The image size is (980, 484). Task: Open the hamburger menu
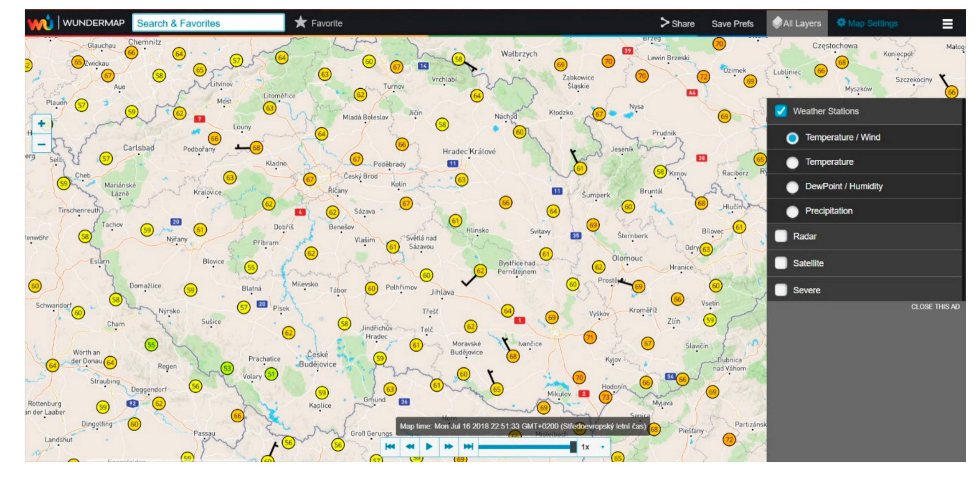click(x=947, y=24)
